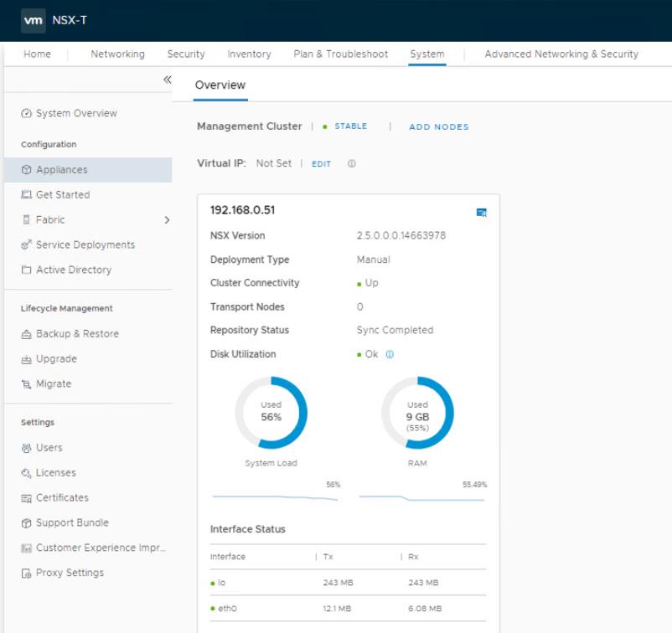Screen dimensions: 672x633
Task: Click the Active Directory folder icon
Action: pos(26,270)
